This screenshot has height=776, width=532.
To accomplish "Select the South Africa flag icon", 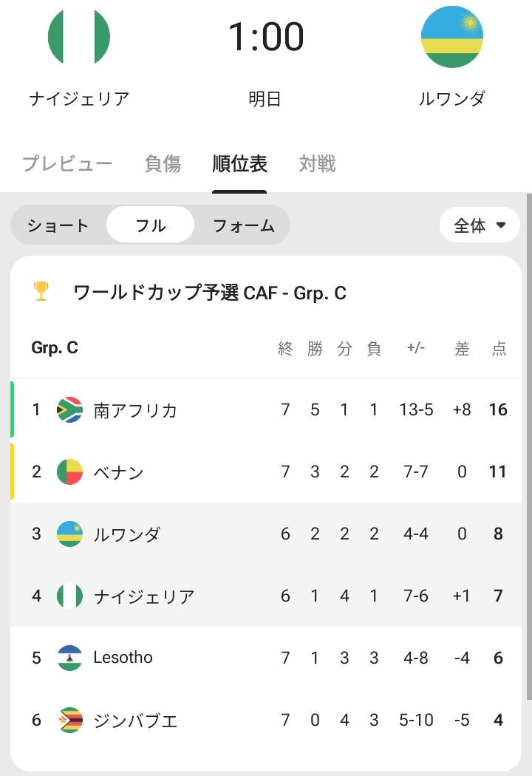I will [x=69, y=409].
